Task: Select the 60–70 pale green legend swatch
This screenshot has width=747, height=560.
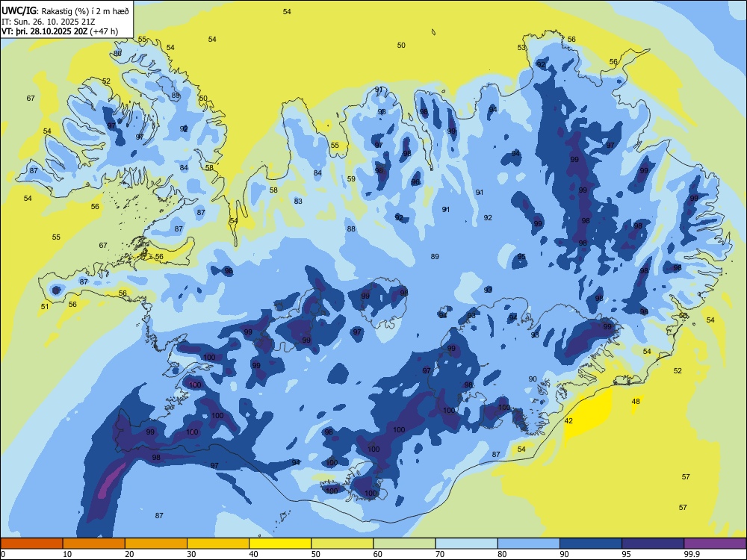Action: (x=404, y=544)
